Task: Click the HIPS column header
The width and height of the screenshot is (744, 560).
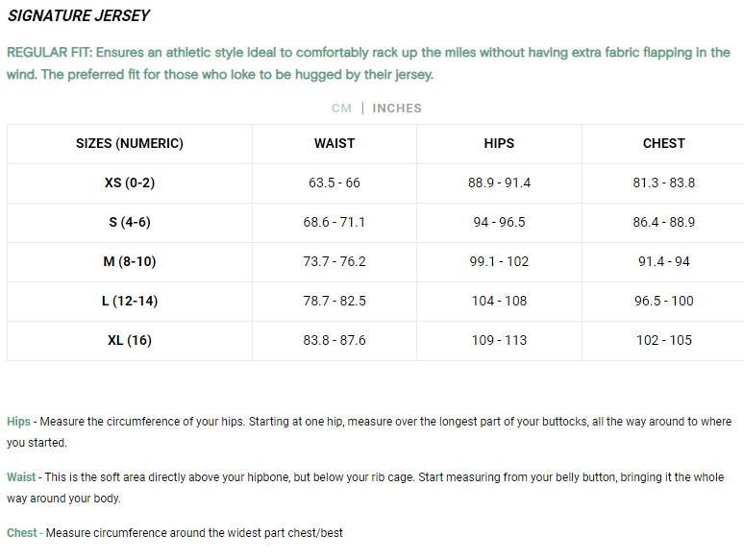Action: click(499, 143)
